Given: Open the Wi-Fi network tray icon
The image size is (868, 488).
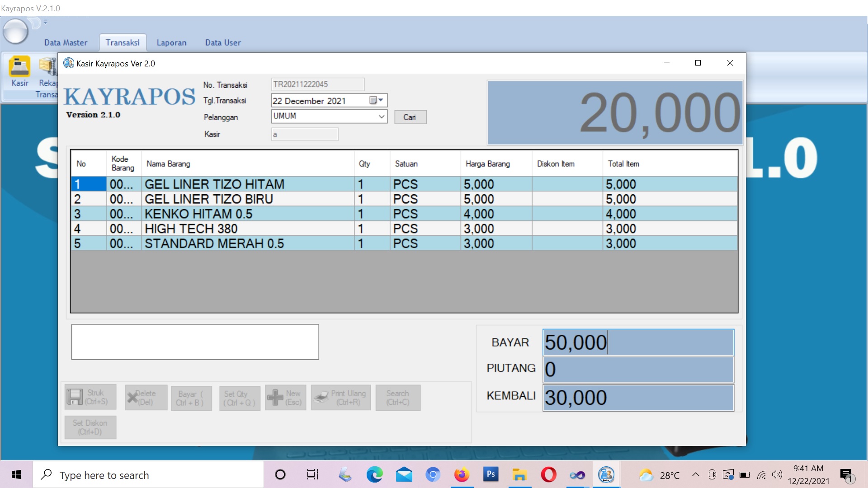Looking at the screenshot, I should pyautogui.click(x=761, y=474).
